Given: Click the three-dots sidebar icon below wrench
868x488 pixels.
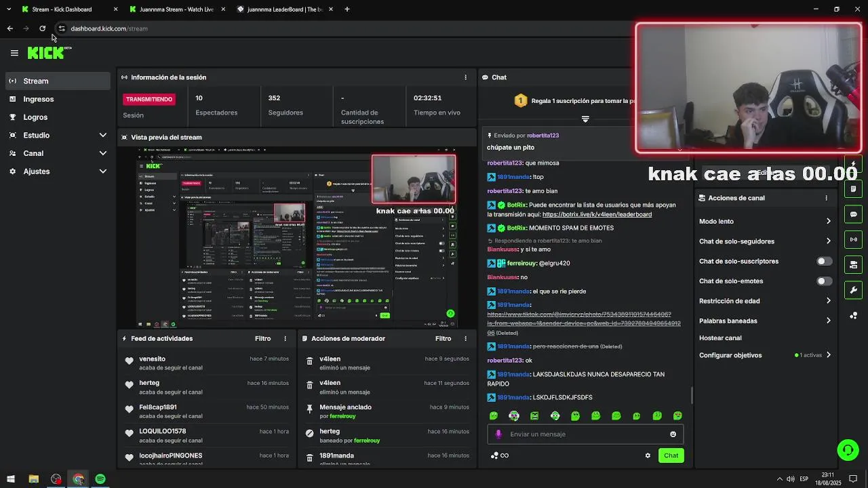Looking at the screenshot, I should point(854,315).
